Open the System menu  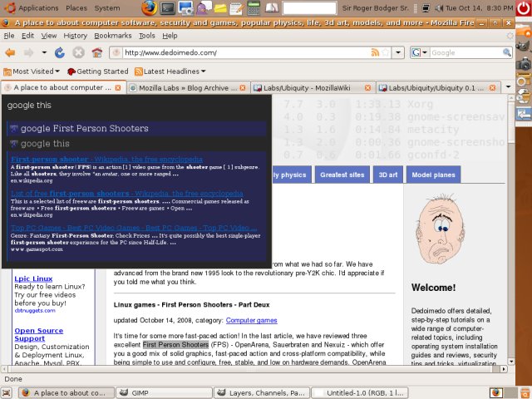coord(107,7)
